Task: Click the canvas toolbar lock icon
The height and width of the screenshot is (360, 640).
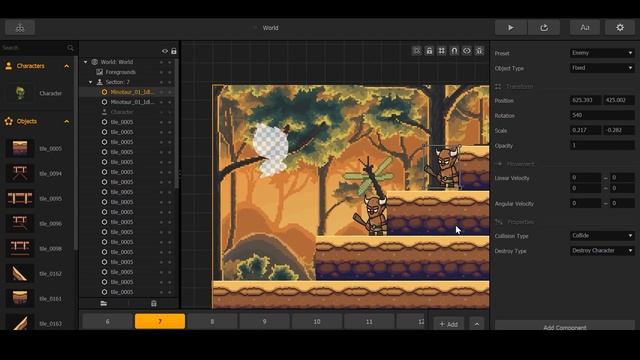Action: pos(429,51)
